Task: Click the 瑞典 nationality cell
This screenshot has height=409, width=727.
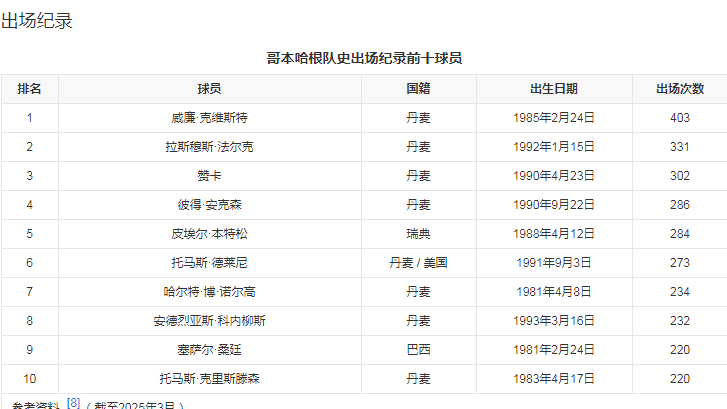Action: [418, 234]
